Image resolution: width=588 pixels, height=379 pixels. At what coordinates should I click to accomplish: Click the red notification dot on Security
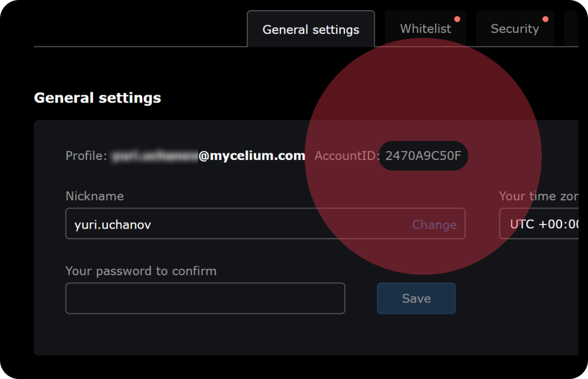[x=545, y=19]
